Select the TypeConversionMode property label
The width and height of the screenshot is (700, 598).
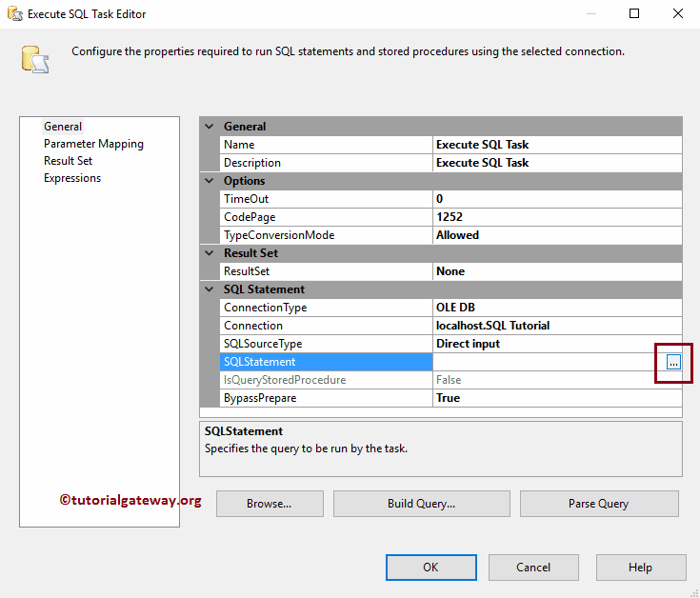point(326,235)
